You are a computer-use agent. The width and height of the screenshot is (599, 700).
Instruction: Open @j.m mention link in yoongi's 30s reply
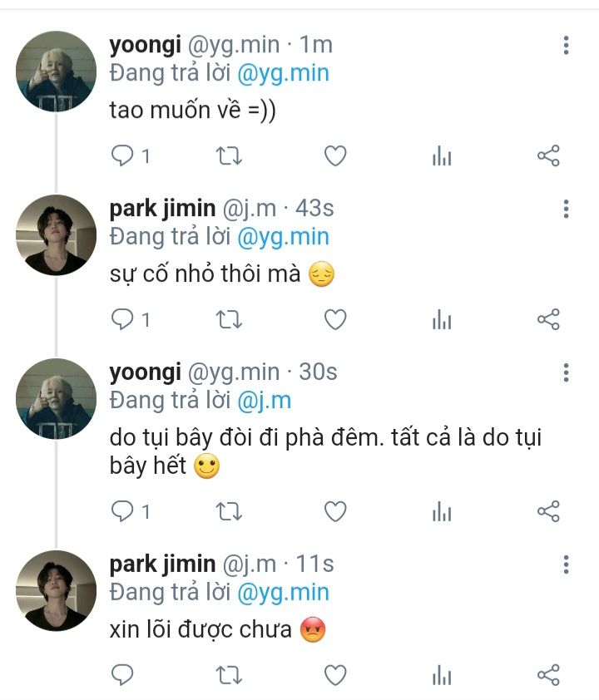(265, 400)
